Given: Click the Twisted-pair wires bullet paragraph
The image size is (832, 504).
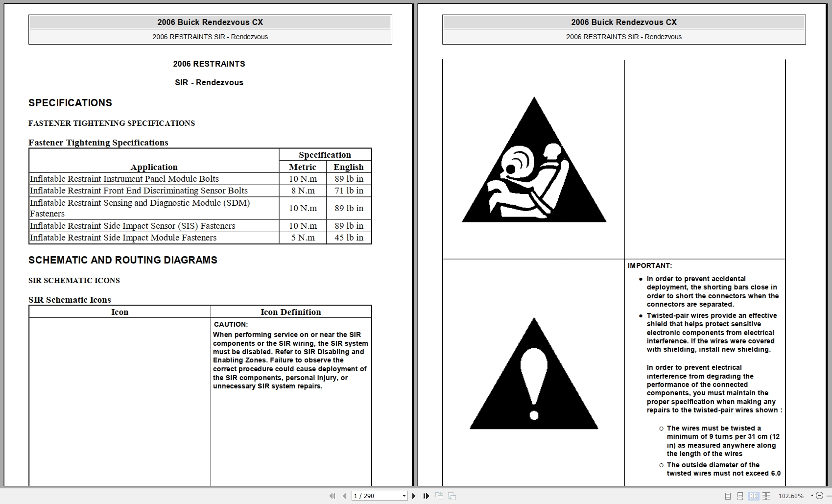Looking at the screenshot, I should pos(712,333).
